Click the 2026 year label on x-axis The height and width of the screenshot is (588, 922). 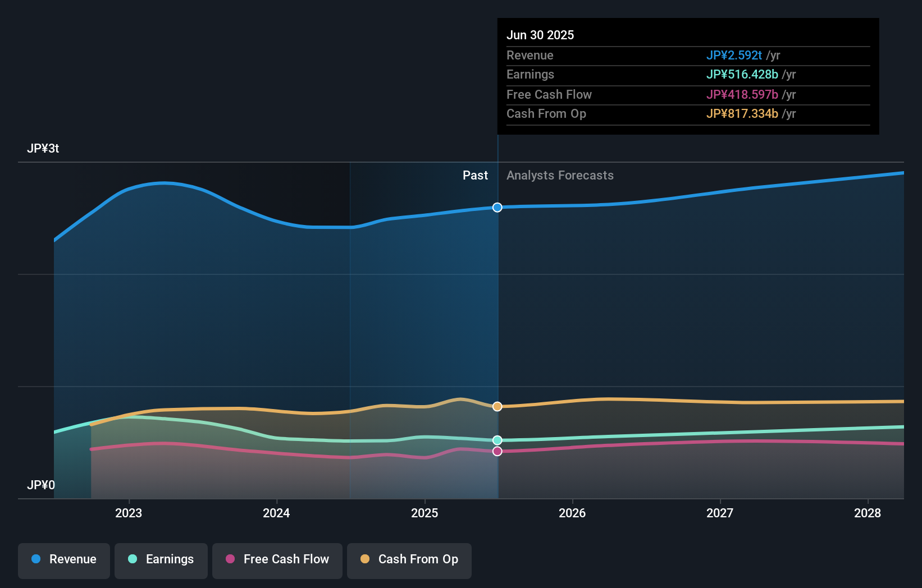tap(572, 513)
